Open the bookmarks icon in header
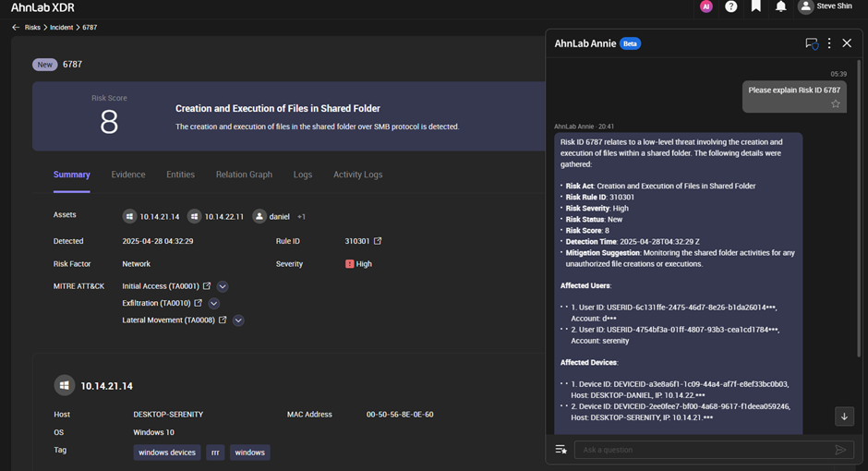The image size is (868, 471). (755, 6)
